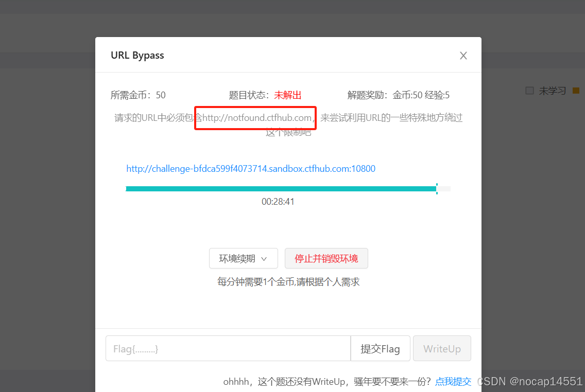The image size is (585, 392).
Task: Click the orange status square icon beside 未学习
Action: click(575, 91)
